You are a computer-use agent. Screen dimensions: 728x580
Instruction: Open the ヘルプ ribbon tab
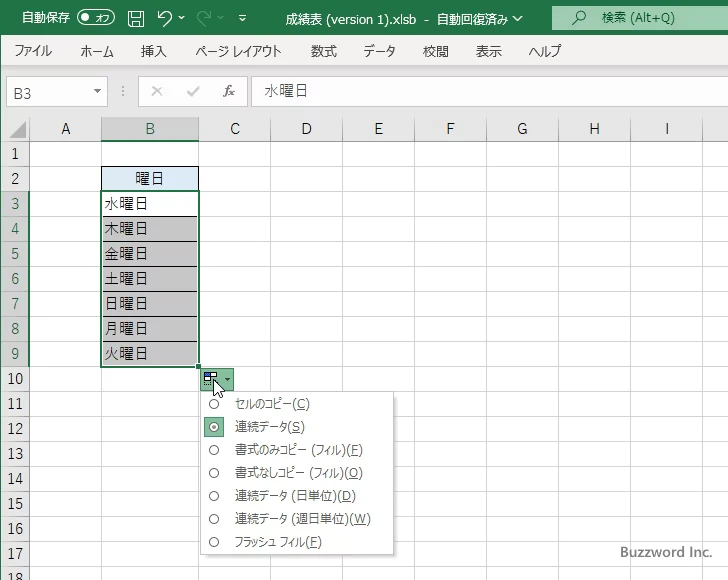[x=545, y=51]
